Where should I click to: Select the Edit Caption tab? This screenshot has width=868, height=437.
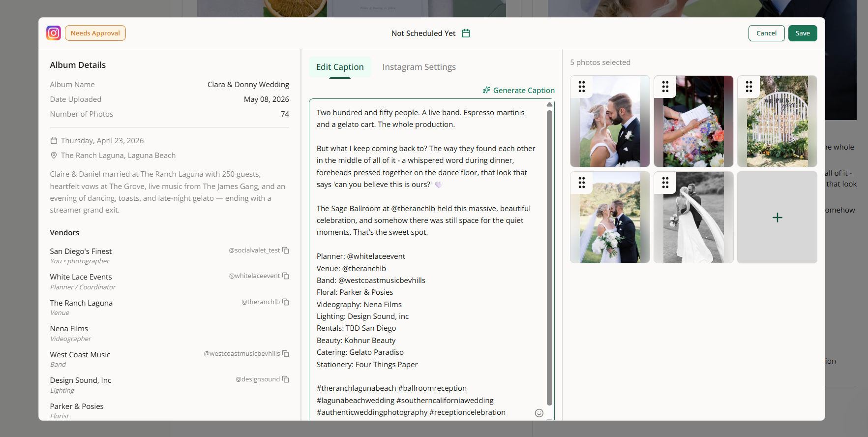coord(340,67)
